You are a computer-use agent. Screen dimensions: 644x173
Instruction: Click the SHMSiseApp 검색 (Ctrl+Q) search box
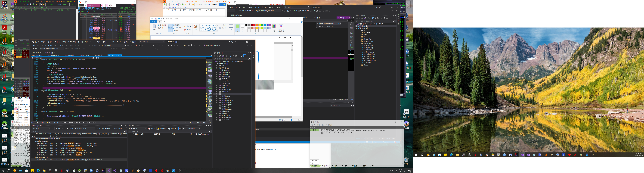click(x=152, y=42)
